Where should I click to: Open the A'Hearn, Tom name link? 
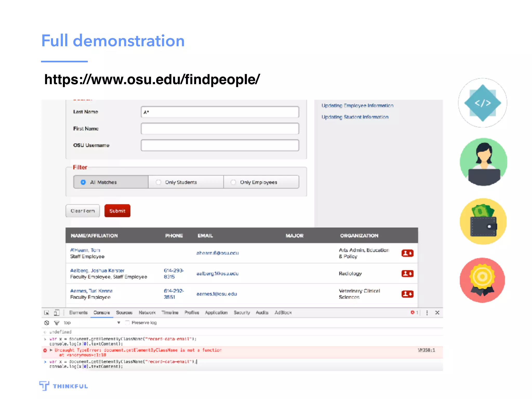[x=85, y=250]
